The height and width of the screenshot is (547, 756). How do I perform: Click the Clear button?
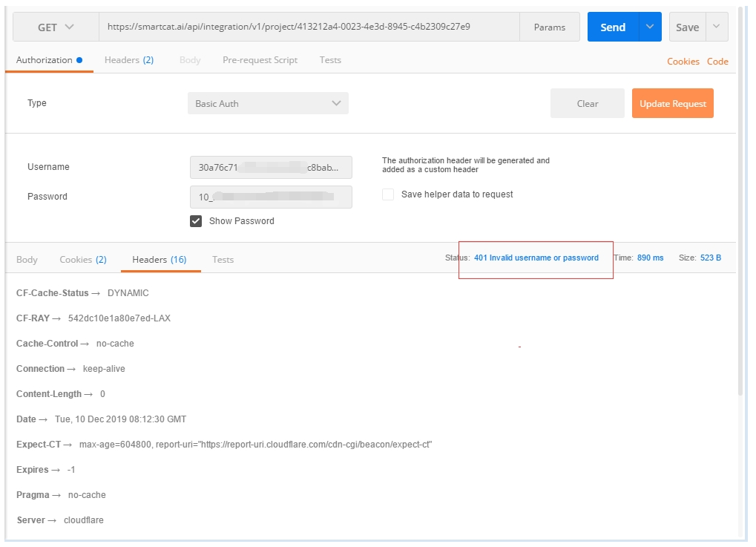[x=587, y=103]
